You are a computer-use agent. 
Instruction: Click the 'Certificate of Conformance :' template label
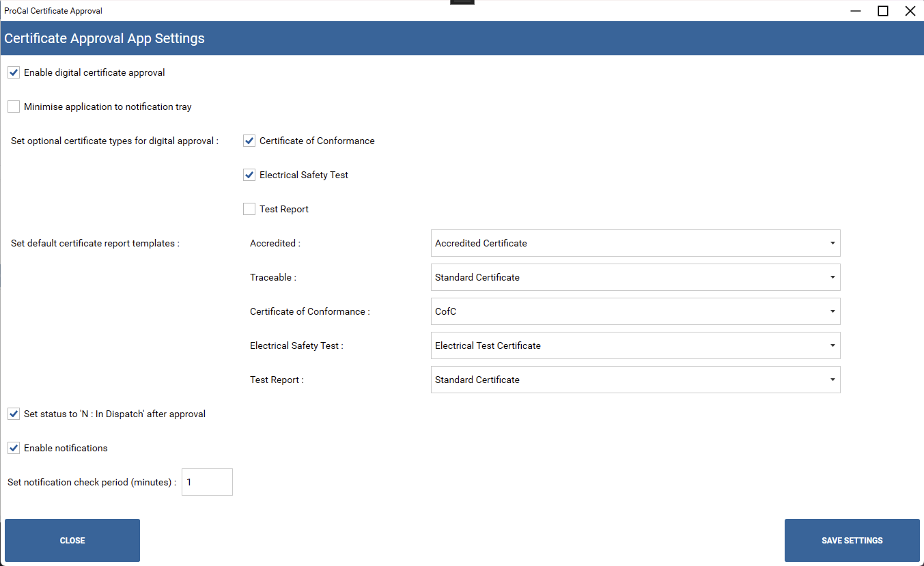coord(310,311)
